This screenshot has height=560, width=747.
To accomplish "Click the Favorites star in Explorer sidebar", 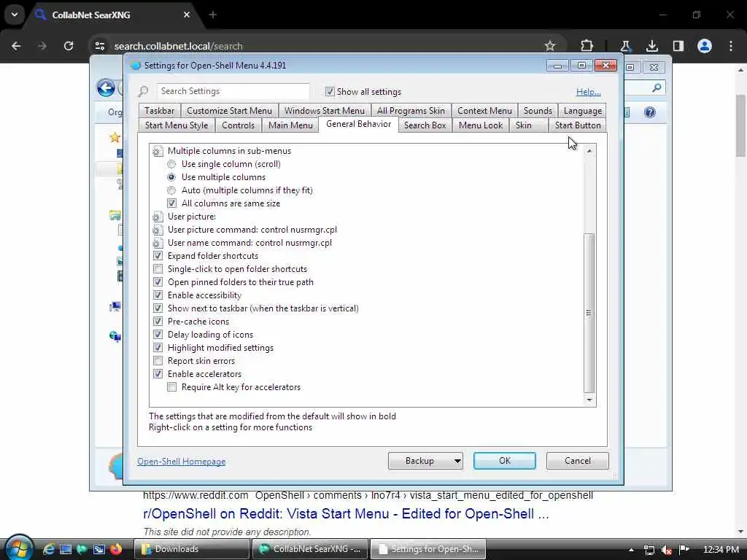I will pos(115,138).
